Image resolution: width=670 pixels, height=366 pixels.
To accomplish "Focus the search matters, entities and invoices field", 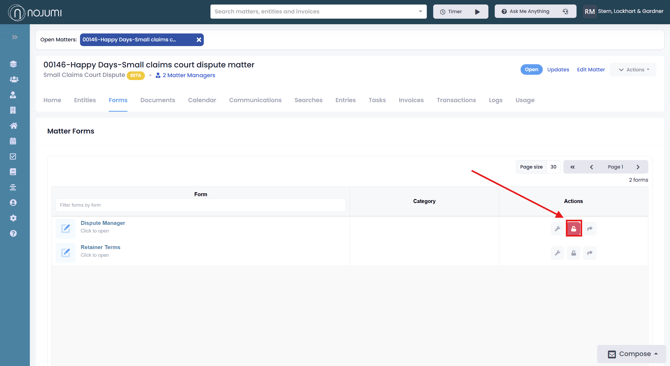I will pyautogui.click(x=318, y=12).
